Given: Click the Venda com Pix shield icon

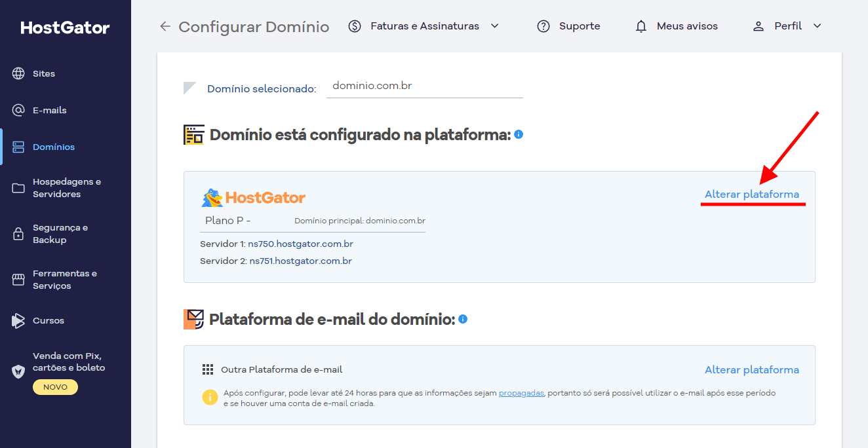Looking at the screenshot, I should click(18, 371).
